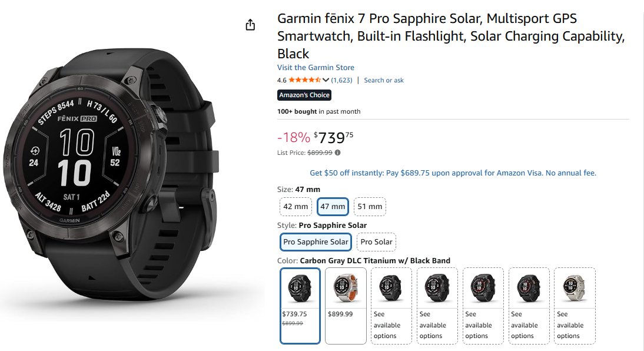Viewport: 644px width, 351px height.
Task: Open the 1,623 ratings count link
Action: coord(341,80)
